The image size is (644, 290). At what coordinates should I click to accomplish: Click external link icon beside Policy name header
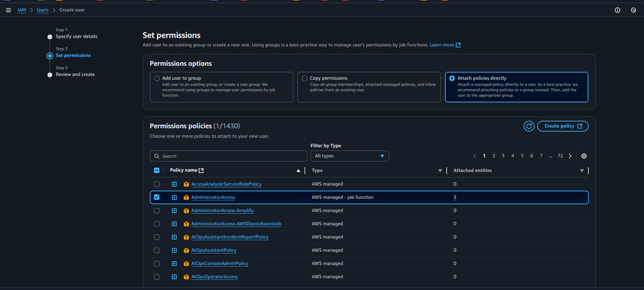(x=201, y=171)
